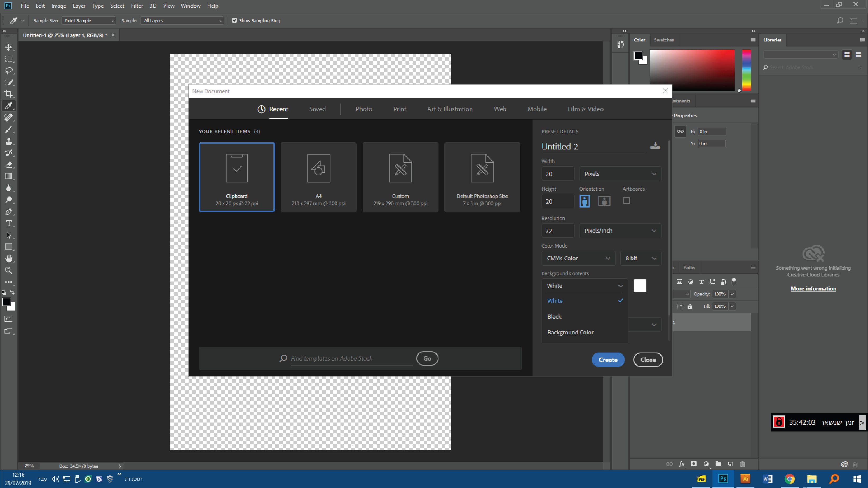Select the Lasso tool
Screen dimensions: 868x488
(x=8, y=71)
